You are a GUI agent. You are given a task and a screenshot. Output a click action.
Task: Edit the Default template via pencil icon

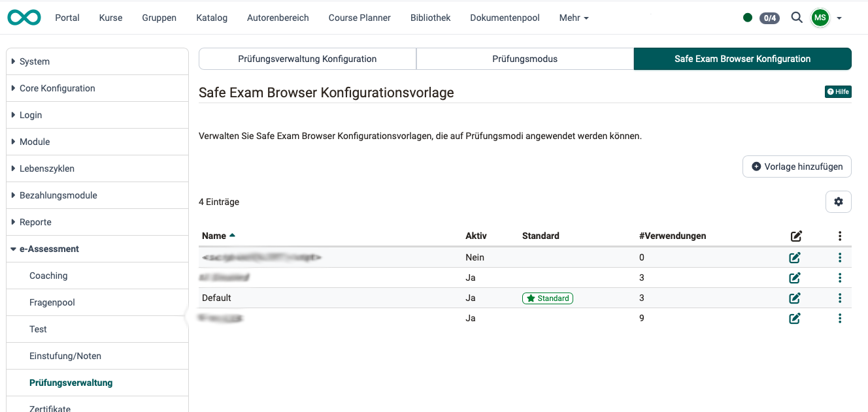click(794, 298)
